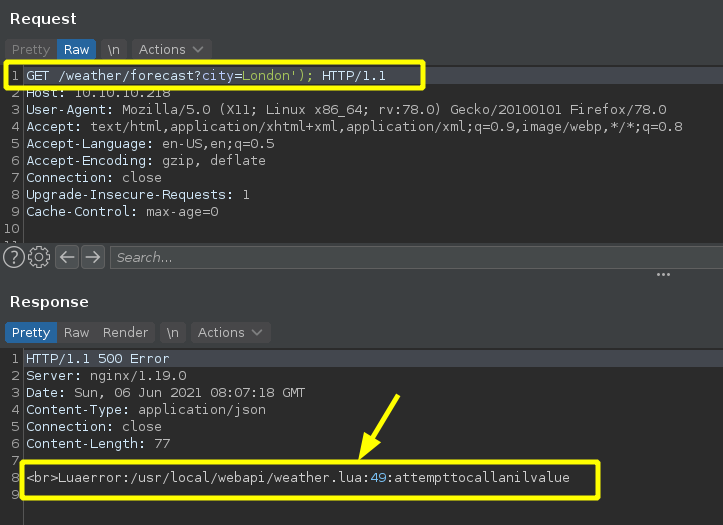The image size is (723, 525).
Task: Go to next search match arrow
Action: [92, 257]
